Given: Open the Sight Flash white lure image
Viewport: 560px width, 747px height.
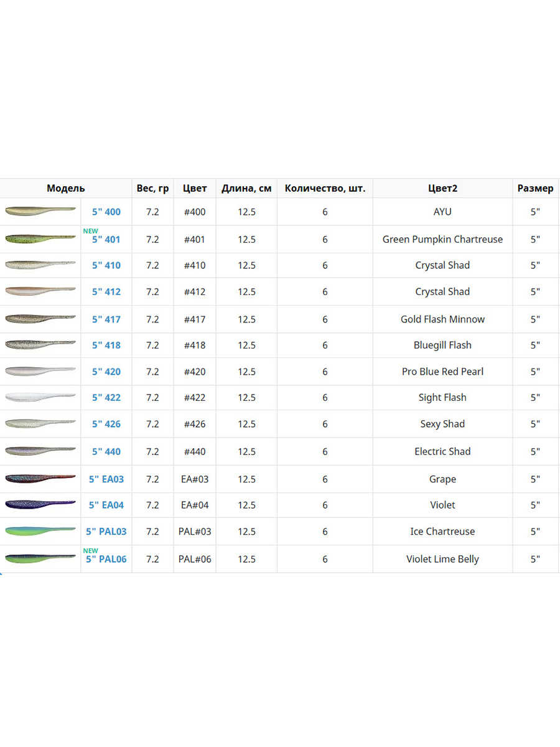Looking at the screenshot, I should (x=40, y=397).
